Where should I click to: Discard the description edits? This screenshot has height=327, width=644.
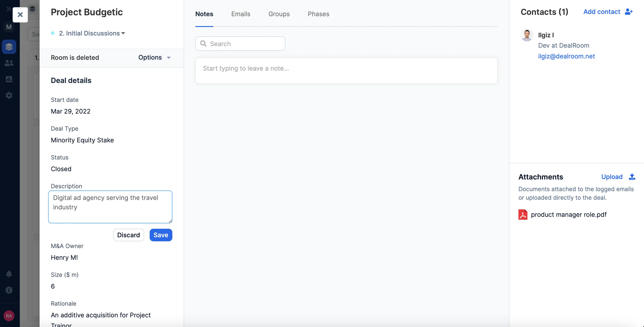pyautogui.click(x=128, y=235)
